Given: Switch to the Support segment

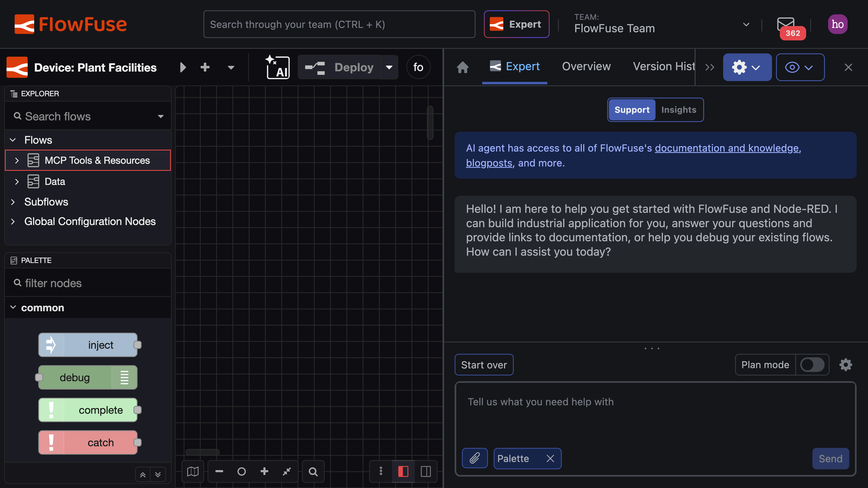Looking at the screenshot, I should pyautogui.click(x=632, y=110).
